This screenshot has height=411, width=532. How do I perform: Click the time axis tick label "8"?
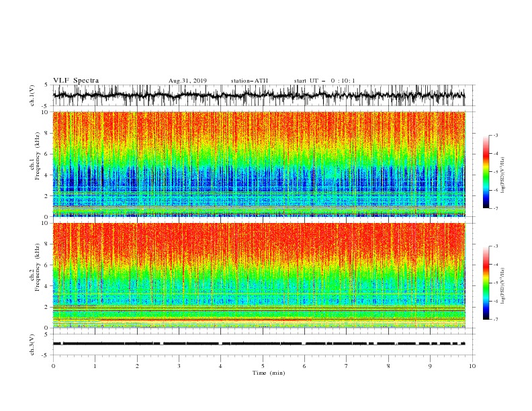(388, 366)
